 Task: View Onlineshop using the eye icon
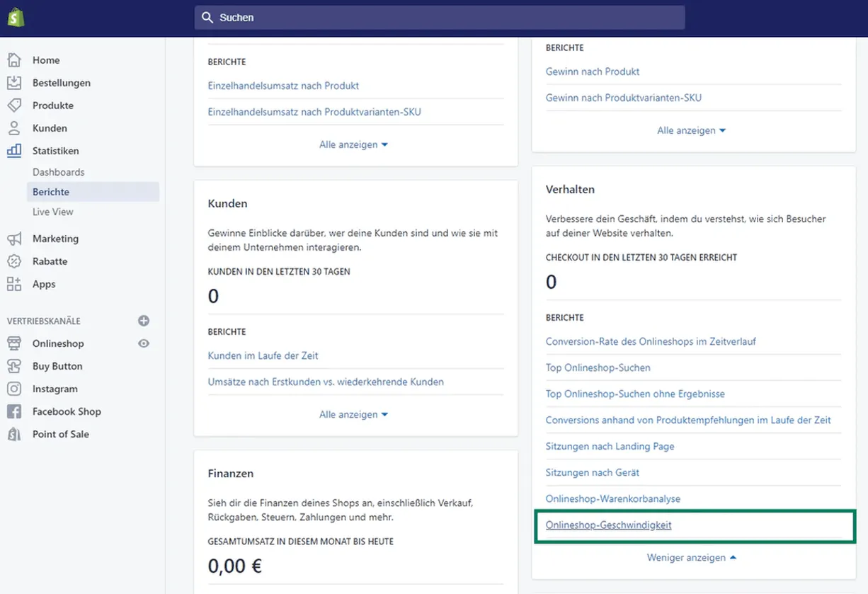(144, 343)
